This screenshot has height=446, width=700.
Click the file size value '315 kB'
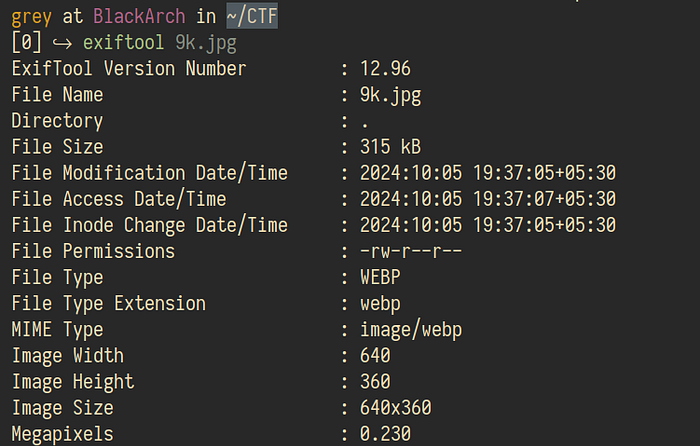(391, 147)
